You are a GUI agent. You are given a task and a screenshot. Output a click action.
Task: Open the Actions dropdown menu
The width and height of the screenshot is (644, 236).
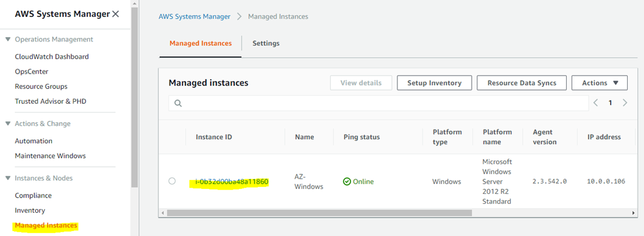[599, 82]
